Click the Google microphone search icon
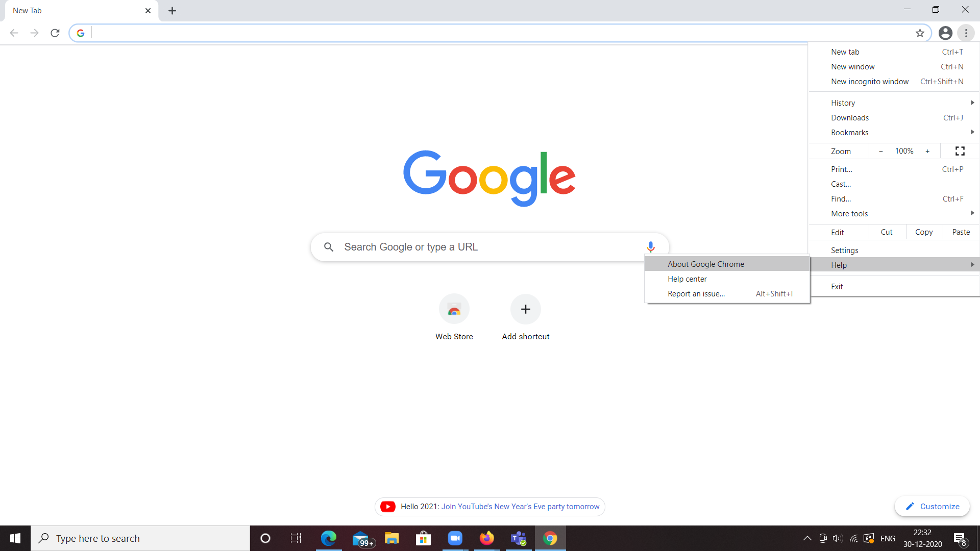This screenshot has width=980, height=551. pyautogui.click(x=650, y=247)
